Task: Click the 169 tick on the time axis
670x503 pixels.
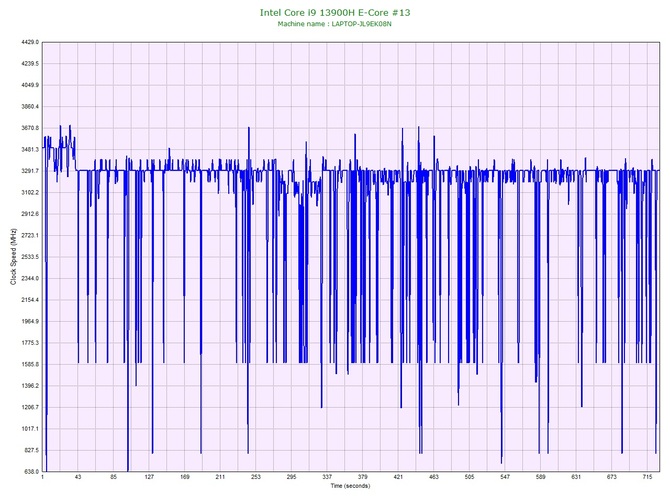Action: click(x=185, y=477)
